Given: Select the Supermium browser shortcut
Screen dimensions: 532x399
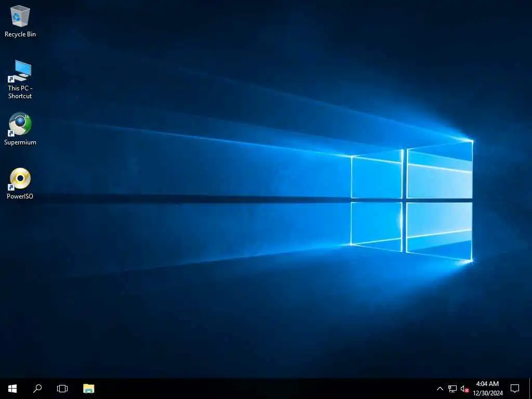Looking at the screenshot, I should tap(20, 129).
